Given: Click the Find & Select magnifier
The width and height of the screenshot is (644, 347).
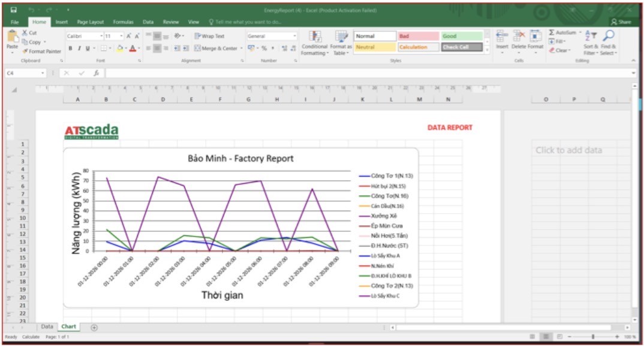Looking at the screenshot, I should tap(609, 37).
